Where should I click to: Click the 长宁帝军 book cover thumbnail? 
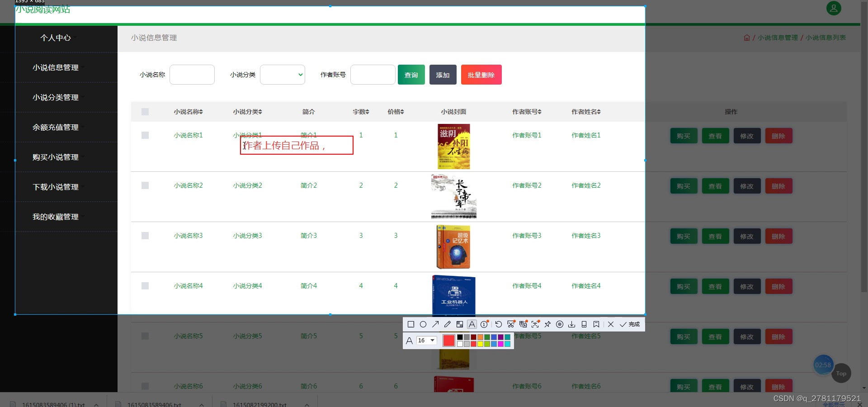point(454,196)
